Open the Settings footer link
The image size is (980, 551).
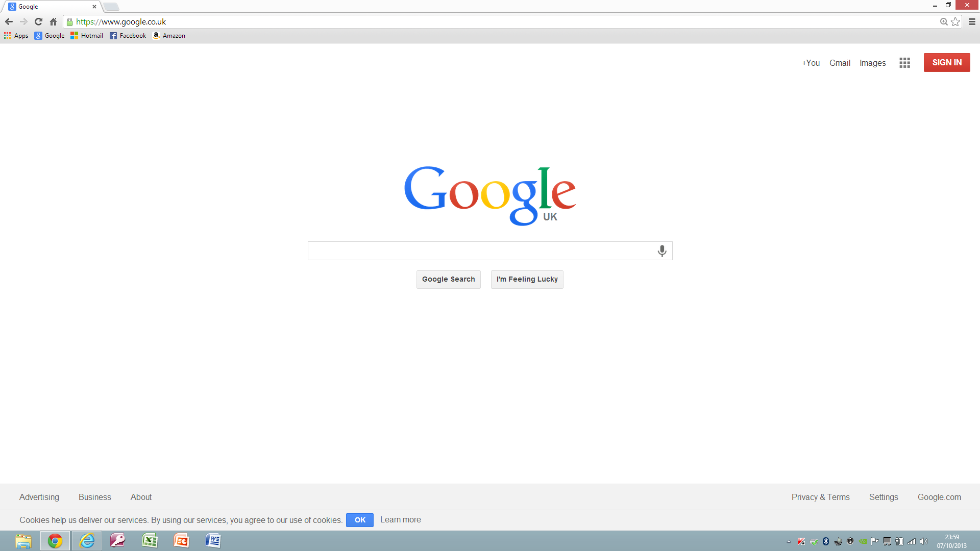pos(884,497)
